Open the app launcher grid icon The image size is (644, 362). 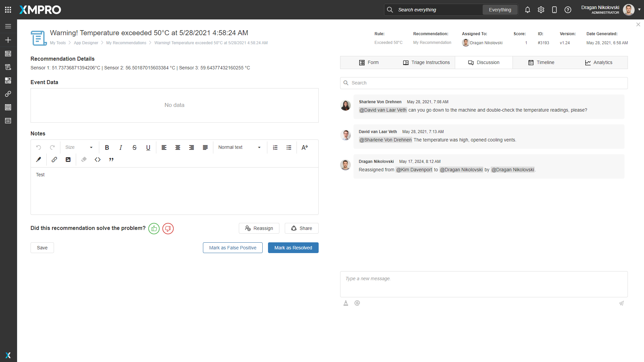pyautogui.click(x=8, y=10)
